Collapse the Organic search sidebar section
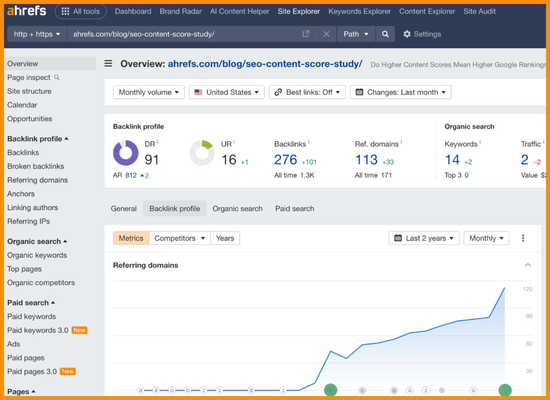 click(x=37, y=241)
